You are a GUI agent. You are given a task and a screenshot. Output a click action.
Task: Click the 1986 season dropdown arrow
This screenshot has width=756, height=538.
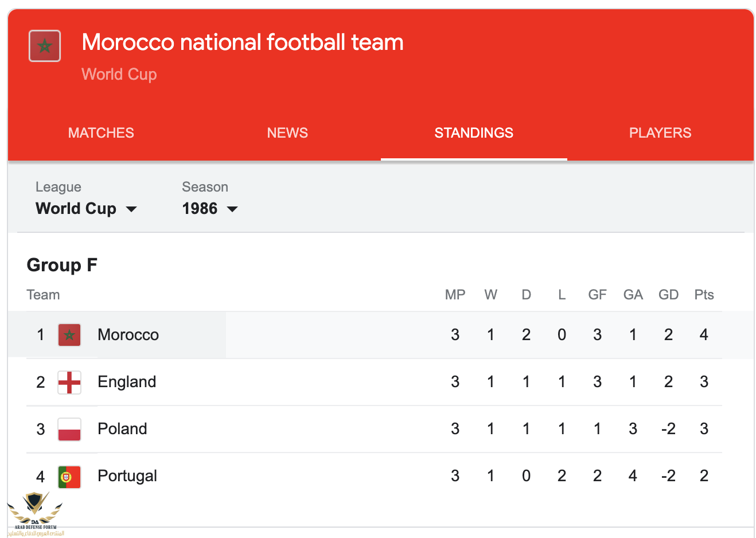[232, 209]
